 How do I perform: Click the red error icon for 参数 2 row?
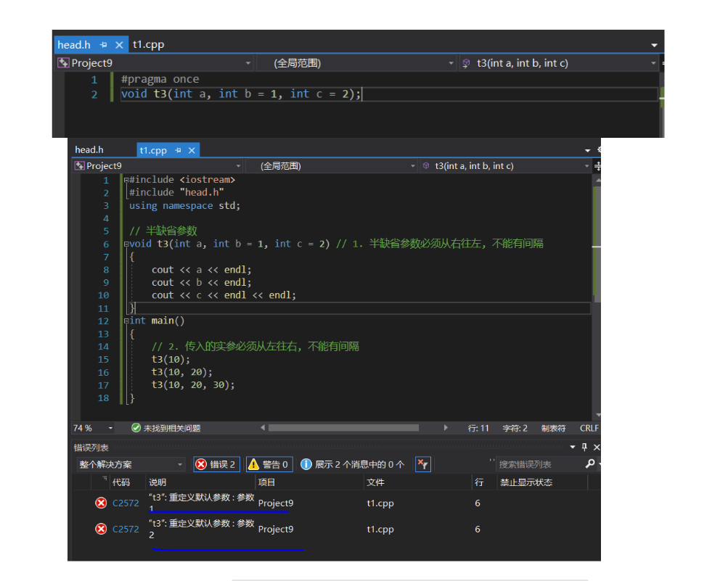(101, 529)
